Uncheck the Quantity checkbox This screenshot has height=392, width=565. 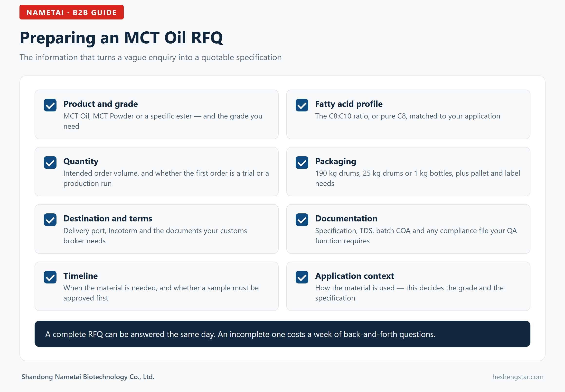coord(50,163)
